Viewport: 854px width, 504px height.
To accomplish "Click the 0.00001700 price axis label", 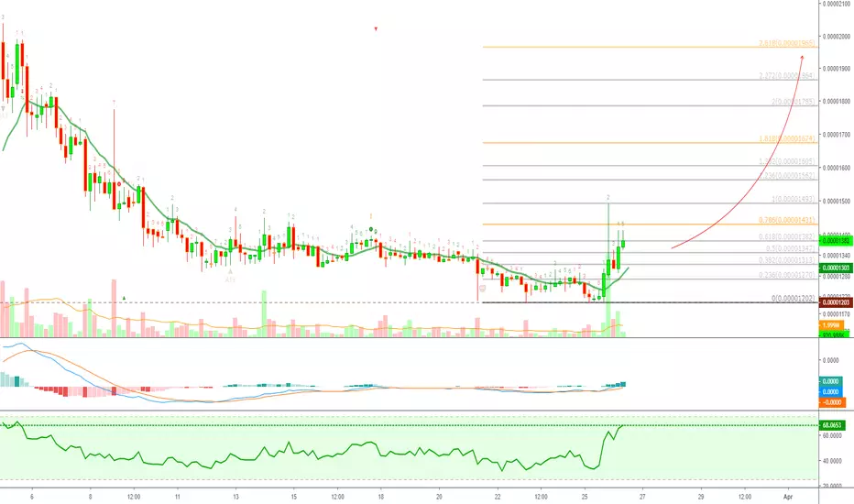I will tap(838, 134).
